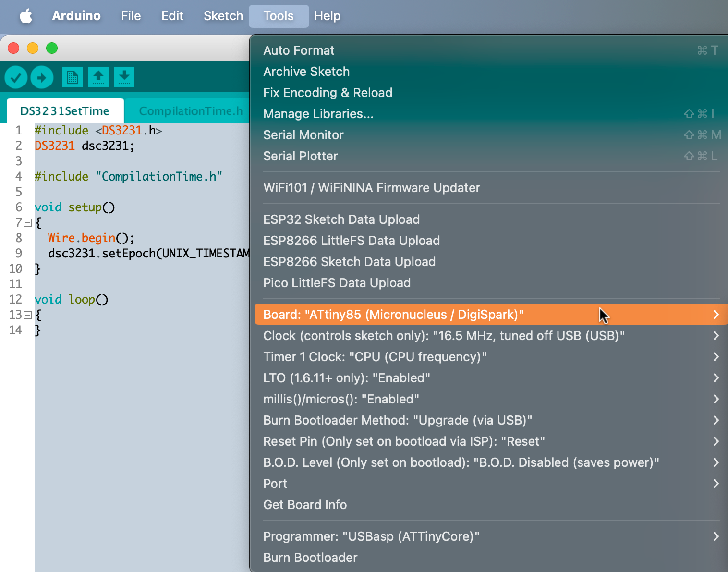Open the Burn Bootloader Method entry
The image size is (728, 572).
(491, 420)
